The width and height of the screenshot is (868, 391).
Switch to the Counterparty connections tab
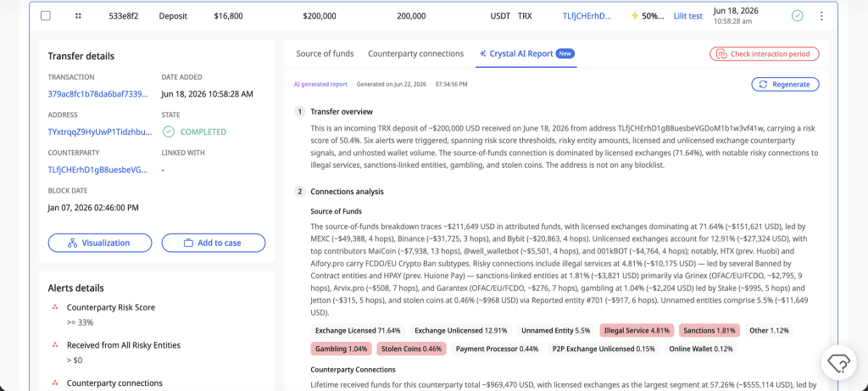(x=415, y=53)
